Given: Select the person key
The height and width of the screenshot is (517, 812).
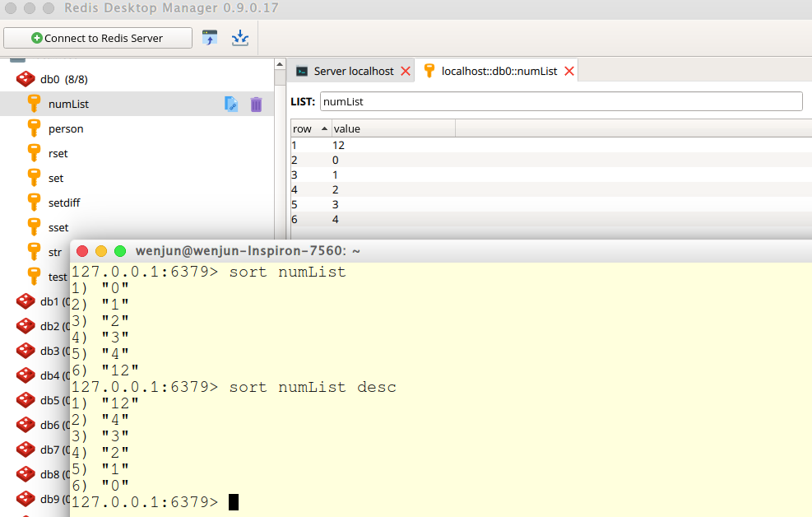Looking at the screenshot, I should [x=66, y=129].
